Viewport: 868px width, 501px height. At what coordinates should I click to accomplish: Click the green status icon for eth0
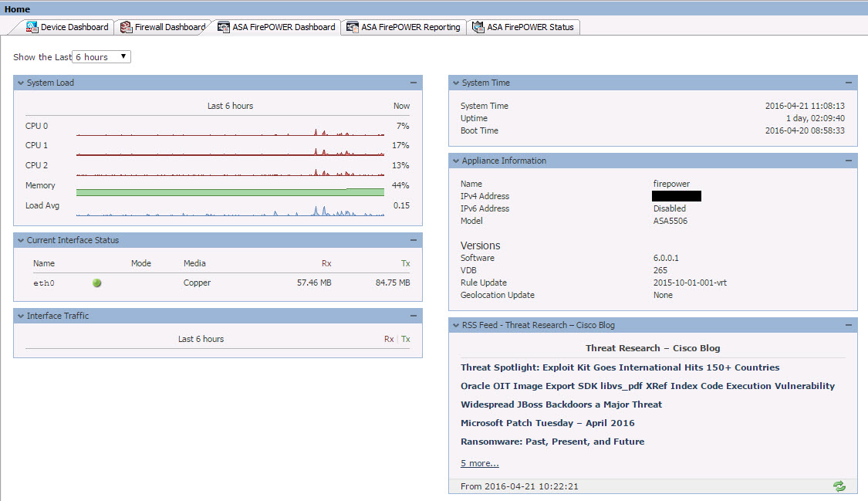click(96, 283)
